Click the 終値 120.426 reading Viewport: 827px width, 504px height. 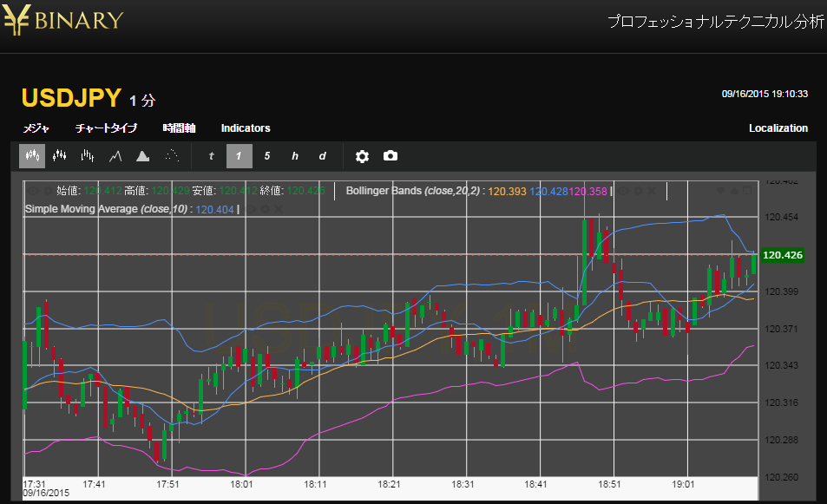pos(292,191)
